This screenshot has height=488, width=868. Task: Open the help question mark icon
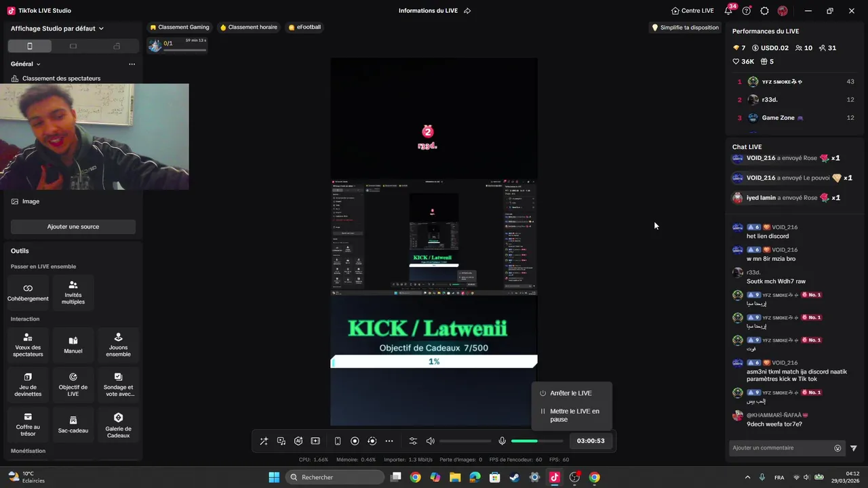[747, 11]
